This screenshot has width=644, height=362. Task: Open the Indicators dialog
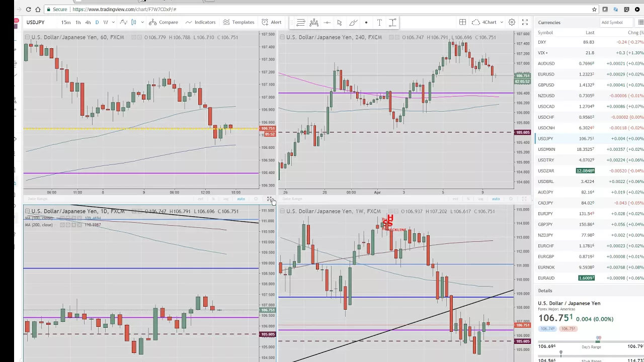(200, 22)
